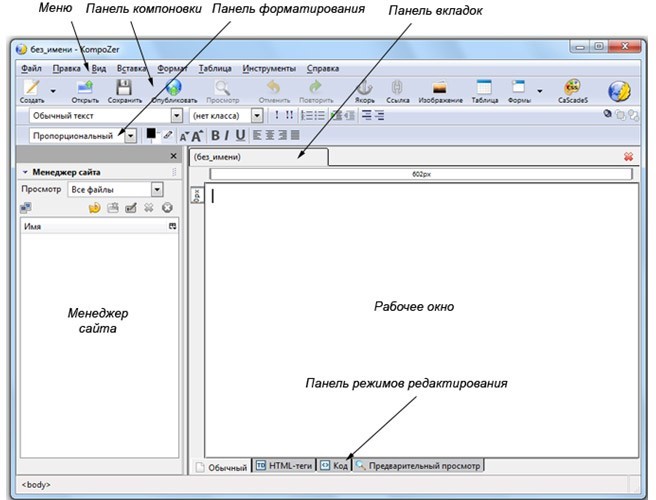656x500 pixels.
Task: Click the site manager new folder icon
Action: 113,207
